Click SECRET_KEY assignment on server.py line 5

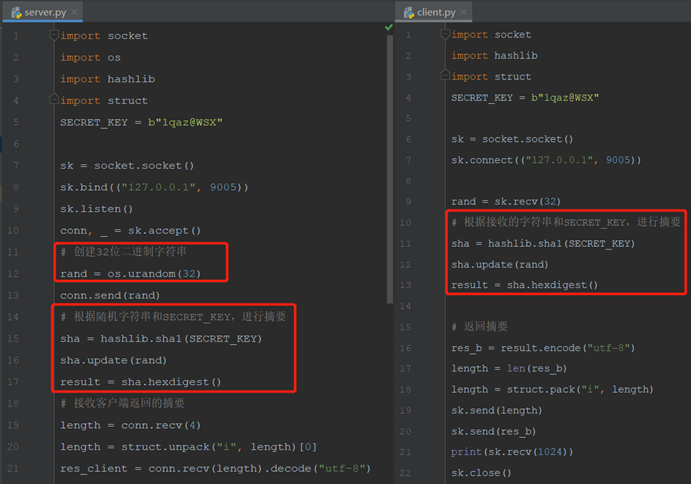[141, 123]
